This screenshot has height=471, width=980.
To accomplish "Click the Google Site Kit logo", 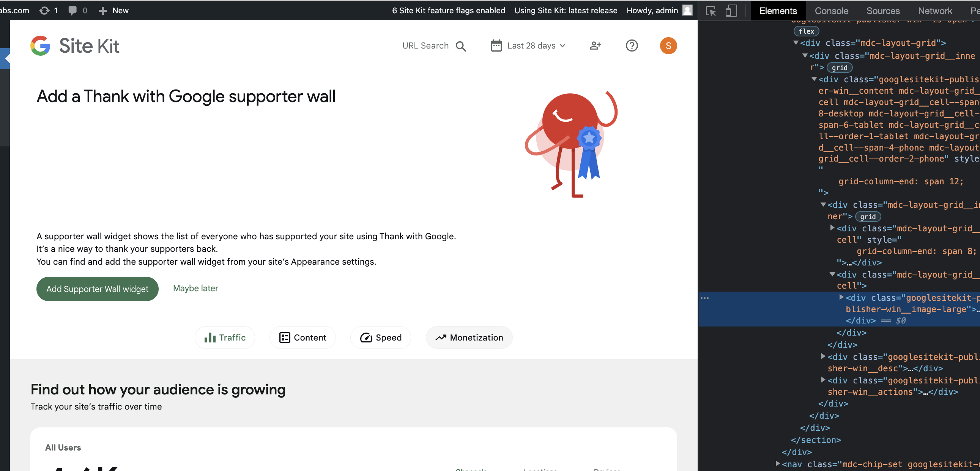I will click(75, 46).
